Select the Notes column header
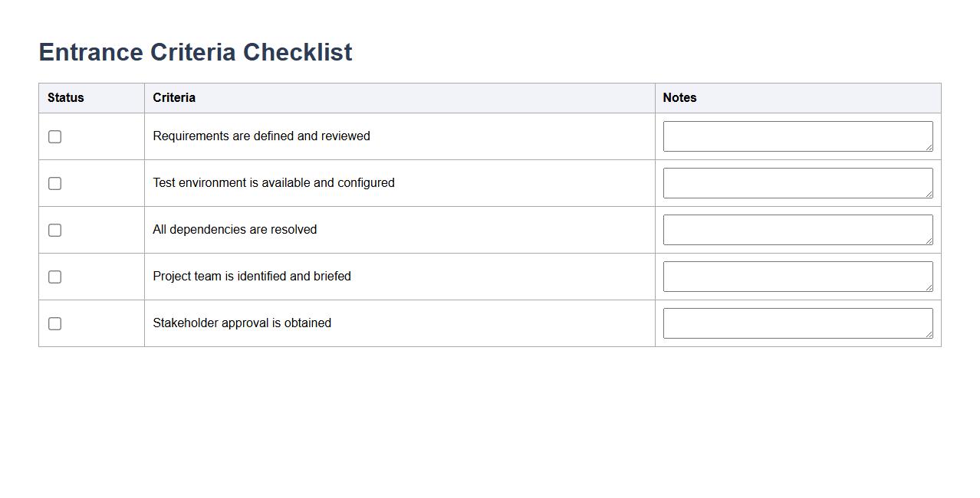The height and width of the screenshot is (498, 980). click(x=679, y=98)
